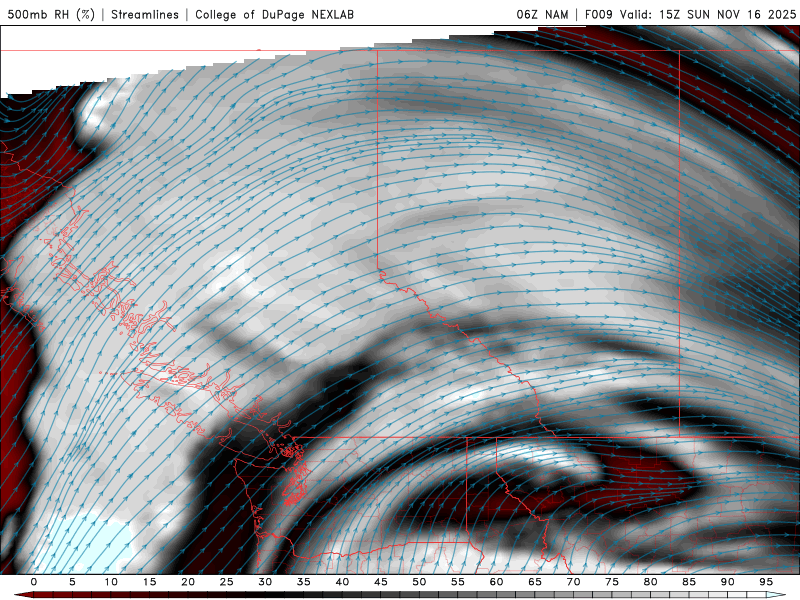Click the "55" value on the RH scale

point(458,582)
